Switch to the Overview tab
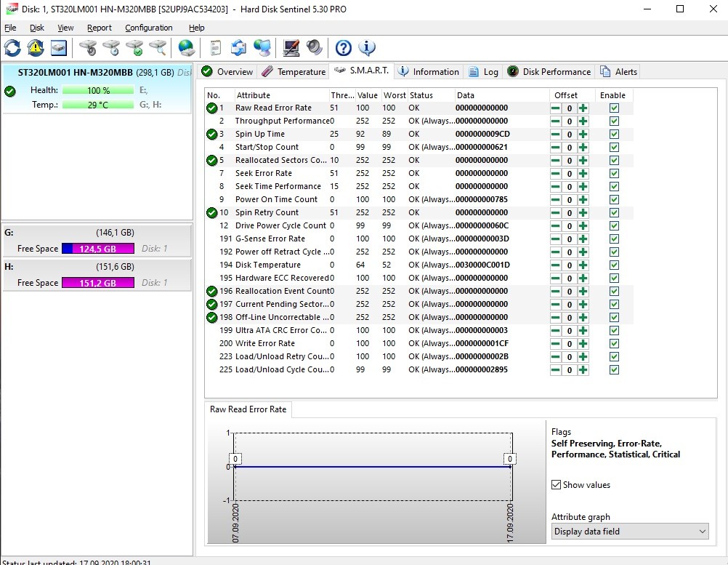The height and width of the screenshot is (565, 728). (227, 71)
